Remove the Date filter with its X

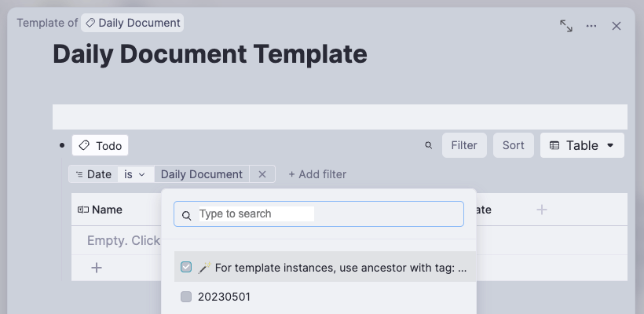point(262,174)
